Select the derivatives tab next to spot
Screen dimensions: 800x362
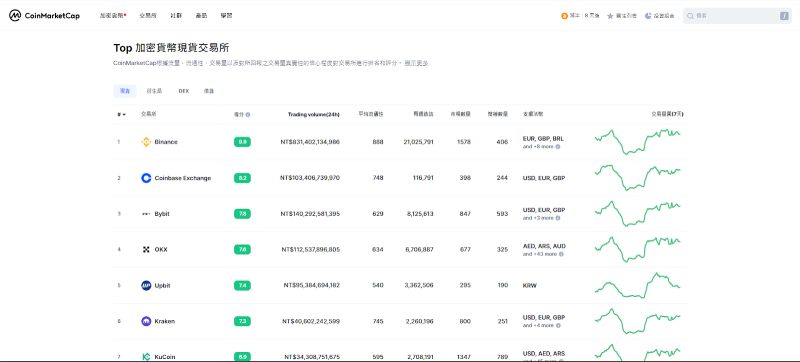(154, 91)
